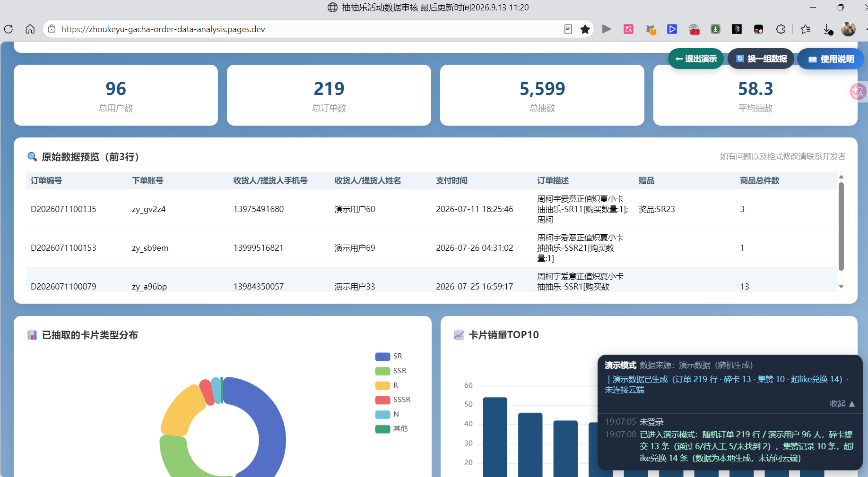
Task: Toggle the SR legend swatch
Action: click(382, 357)
